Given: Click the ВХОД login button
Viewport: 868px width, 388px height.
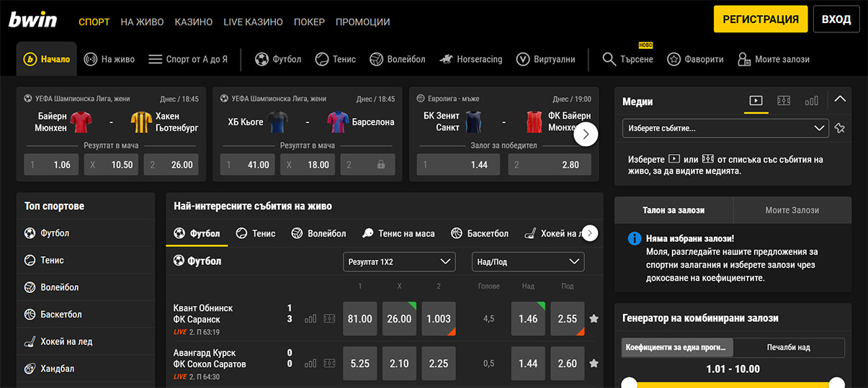Looking at the screenshot, I should click(x=836, y=19).
